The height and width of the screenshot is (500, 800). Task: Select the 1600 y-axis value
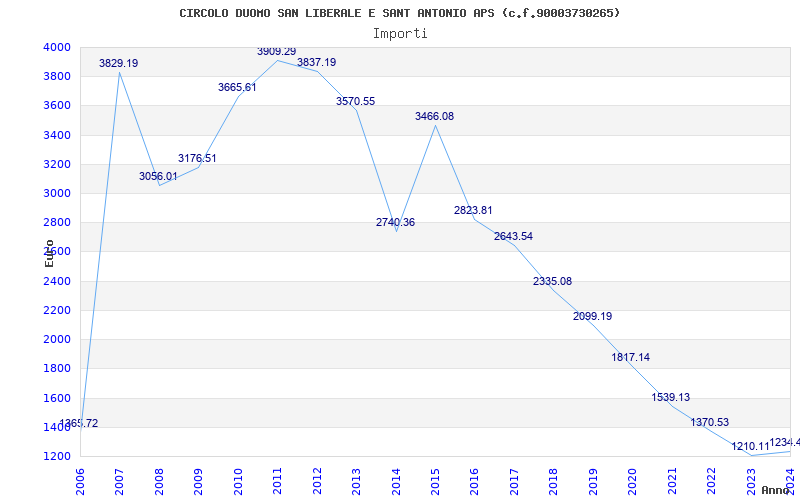58,398
